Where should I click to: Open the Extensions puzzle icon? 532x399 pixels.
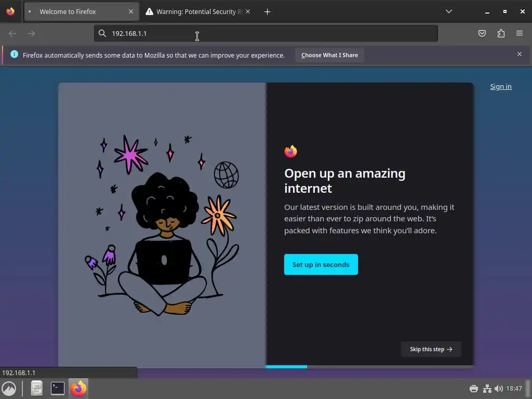point(501,33)
